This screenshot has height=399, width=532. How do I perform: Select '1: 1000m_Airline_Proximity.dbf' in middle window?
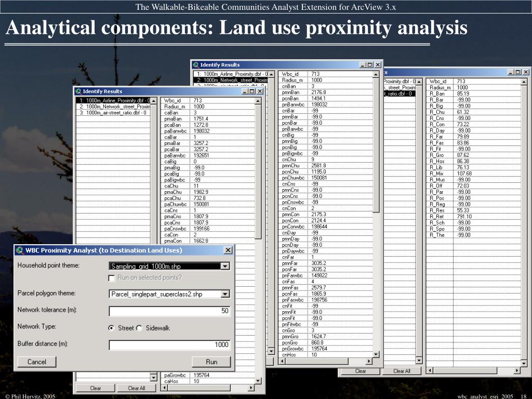[231, 74]
